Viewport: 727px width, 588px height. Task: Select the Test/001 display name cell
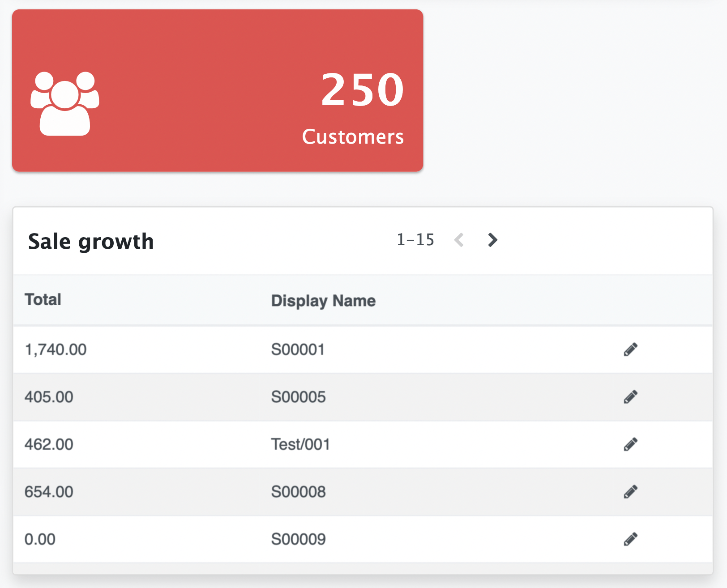300,444
